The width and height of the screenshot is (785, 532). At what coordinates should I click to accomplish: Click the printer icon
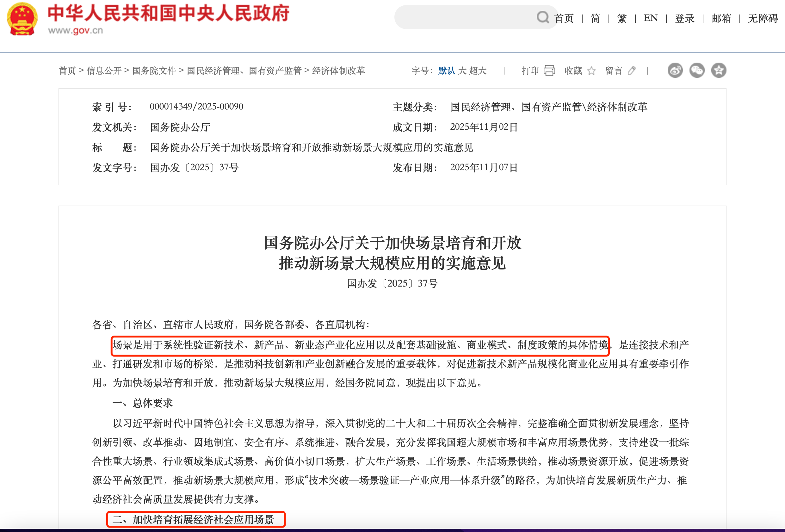(549, 71)
